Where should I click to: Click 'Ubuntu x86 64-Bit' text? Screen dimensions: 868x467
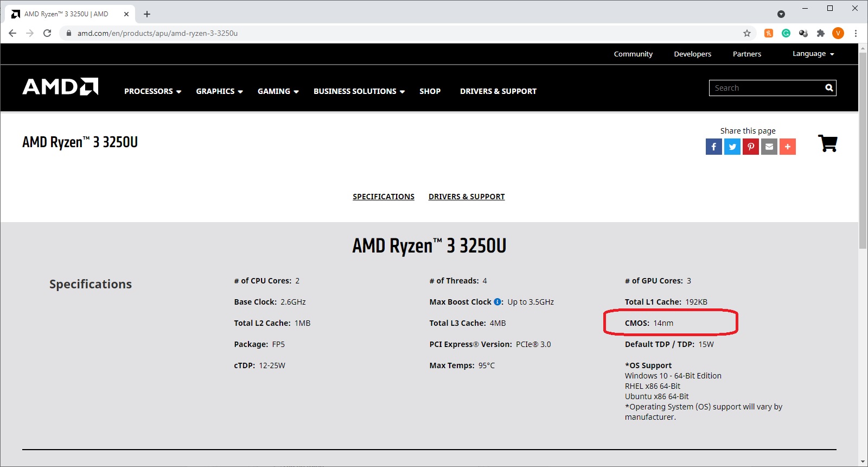[657, 396]
